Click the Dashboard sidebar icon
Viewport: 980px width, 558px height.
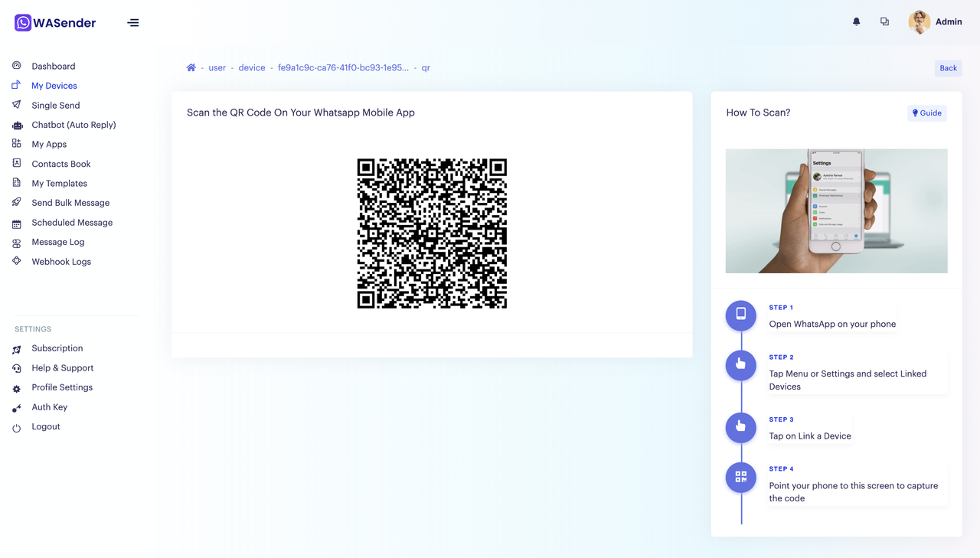(17, 66)
